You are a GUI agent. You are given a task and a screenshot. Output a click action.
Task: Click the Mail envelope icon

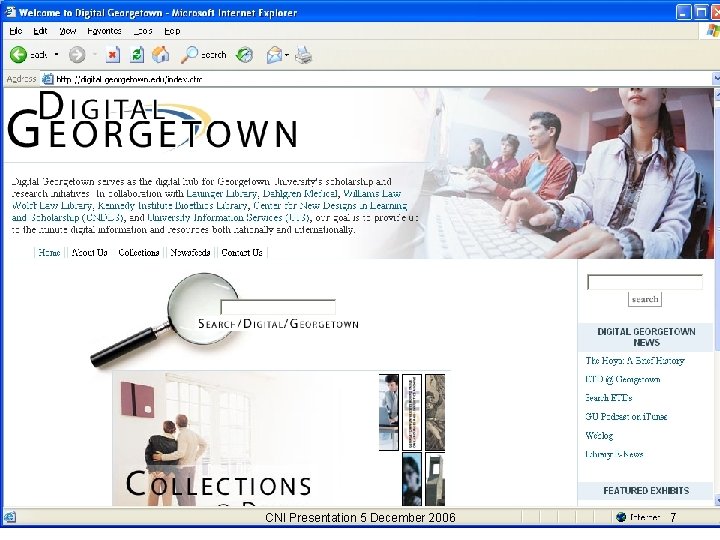point(274,55)
